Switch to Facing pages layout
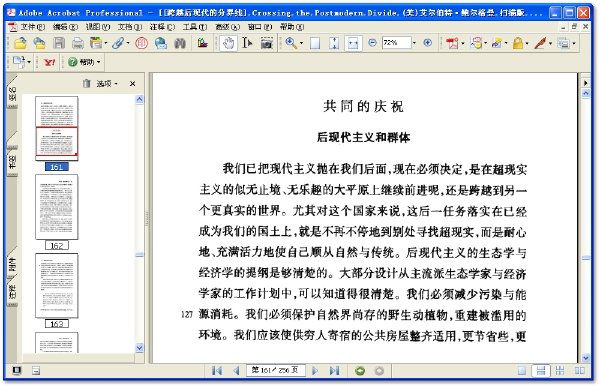 pyautogui.click(x=580, y=371)
